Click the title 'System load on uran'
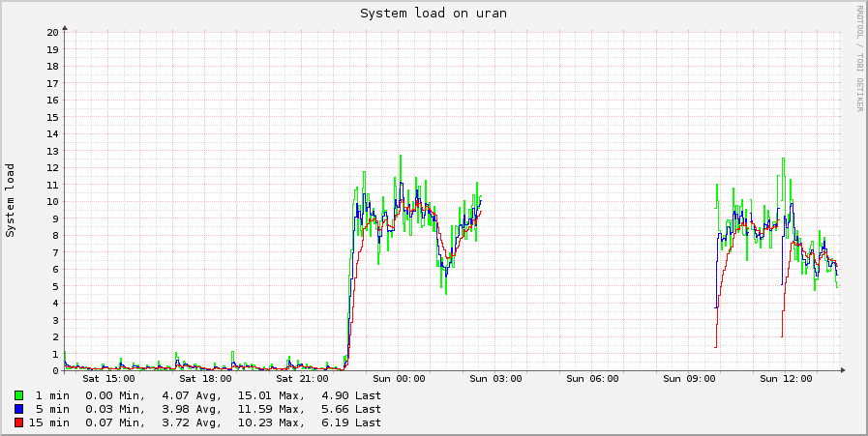Viewport: 868px width, 436px height. [434, 14]
